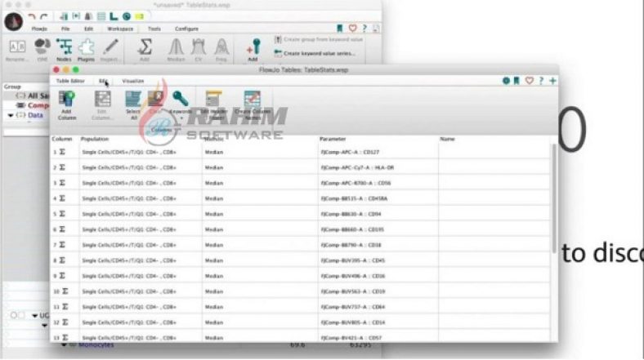The height and width of the screenshot is (360, 644).
Task: Click the Population cell in row 10
Action: (140, 291)
